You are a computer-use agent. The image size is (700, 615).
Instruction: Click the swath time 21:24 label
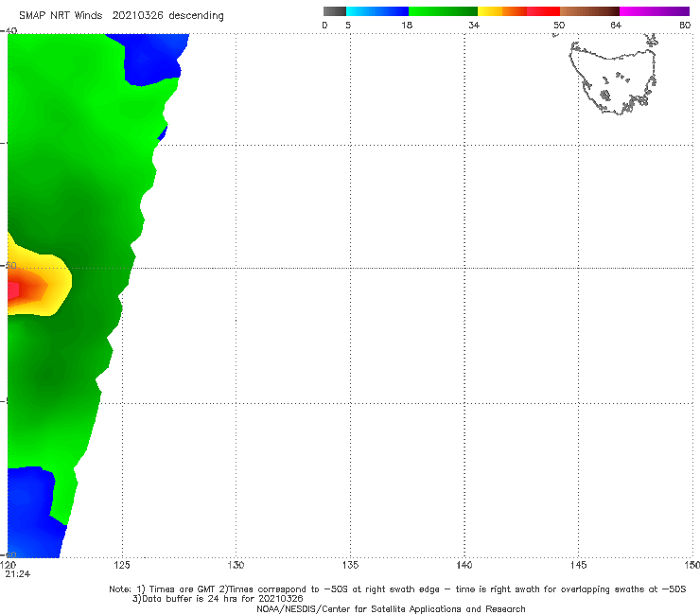point(18,574)
